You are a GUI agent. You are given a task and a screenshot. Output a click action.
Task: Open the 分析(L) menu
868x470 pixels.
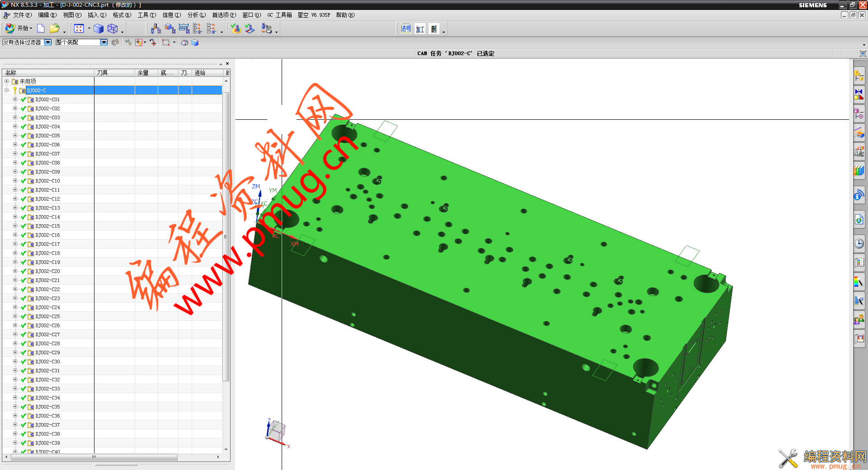pyautogui.click(x=197, y=15)
